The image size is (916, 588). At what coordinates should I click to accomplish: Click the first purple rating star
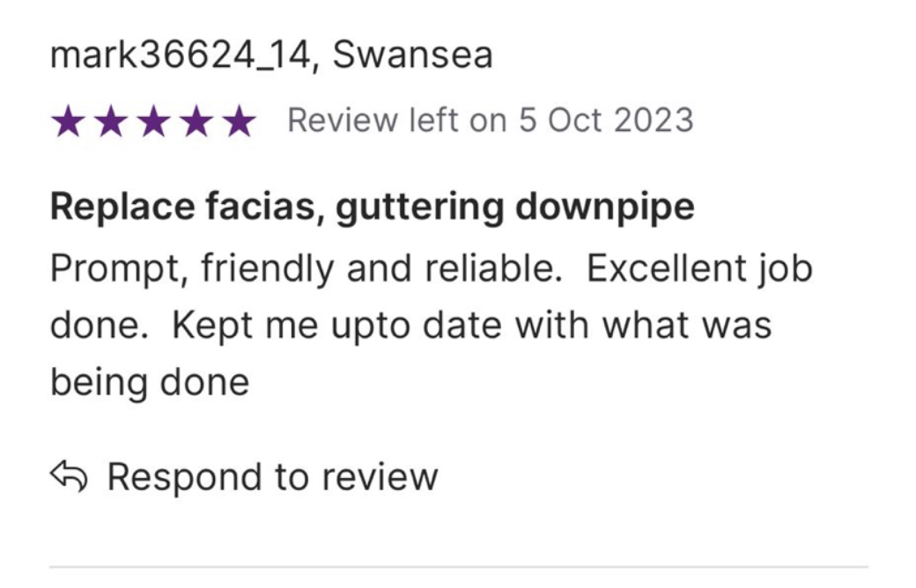[69, 121]
